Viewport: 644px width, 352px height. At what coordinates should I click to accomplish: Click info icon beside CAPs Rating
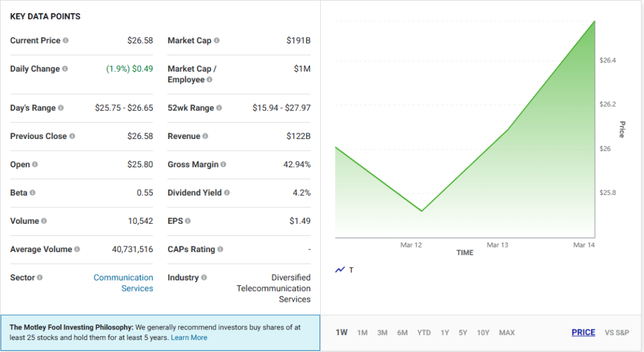tap(221, 249)
